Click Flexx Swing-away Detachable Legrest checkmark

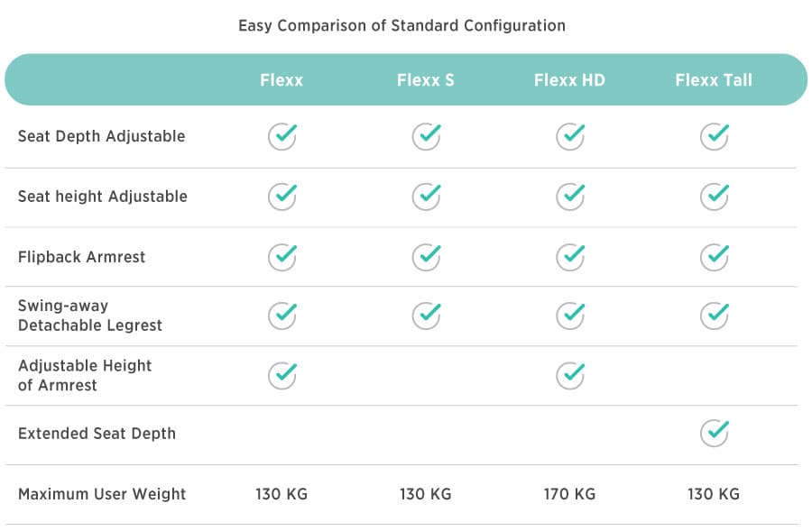tap(282, 316)
